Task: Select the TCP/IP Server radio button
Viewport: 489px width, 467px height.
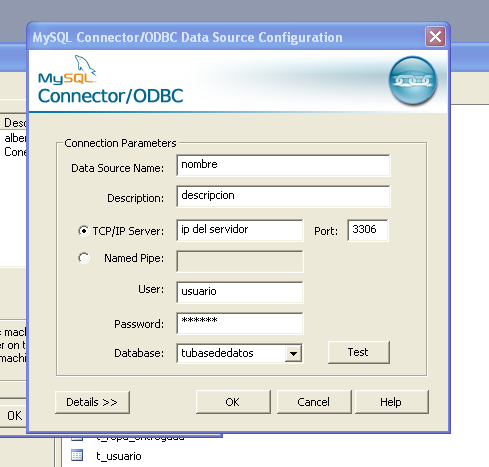Action: (x=84, y=231)
